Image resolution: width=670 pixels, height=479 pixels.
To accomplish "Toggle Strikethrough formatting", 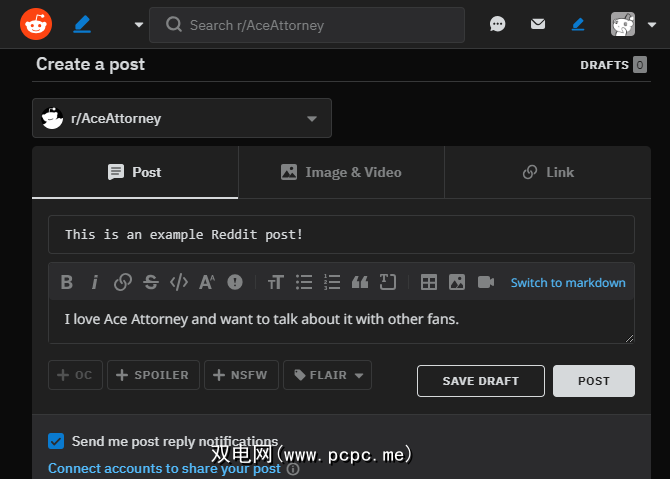I will 151,282.
